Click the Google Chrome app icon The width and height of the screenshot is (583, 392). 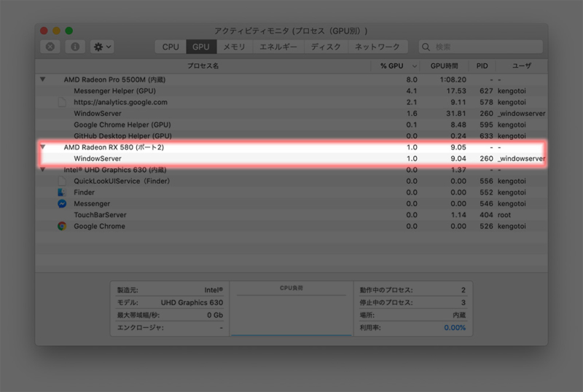(62, 226)
